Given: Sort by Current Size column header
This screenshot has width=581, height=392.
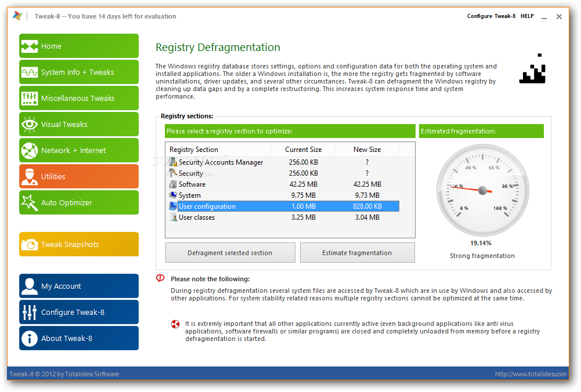Looking at the screenshot, I should pyautogui.click(x=303, y=150).
